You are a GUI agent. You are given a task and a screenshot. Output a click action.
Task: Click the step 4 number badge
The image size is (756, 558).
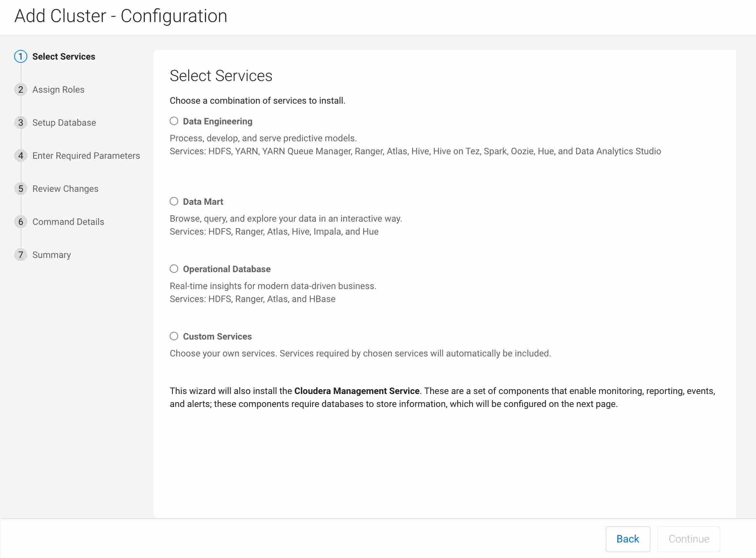tap(21, 156)
